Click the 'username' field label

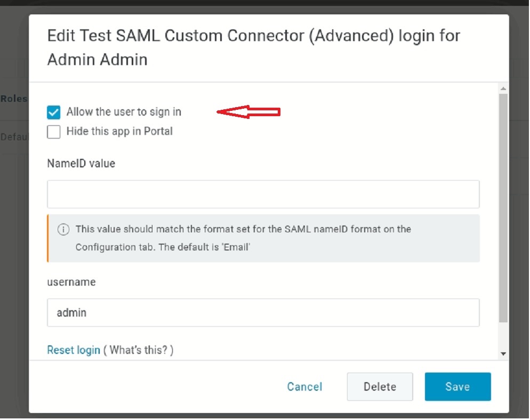(x=71, y=282)
